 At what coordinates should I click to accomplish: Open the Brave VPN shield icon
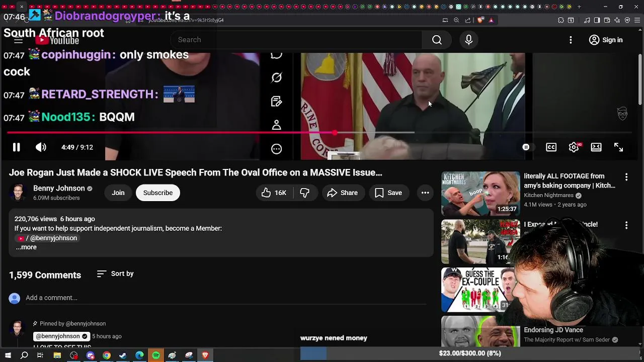click(x=627, y=20)
